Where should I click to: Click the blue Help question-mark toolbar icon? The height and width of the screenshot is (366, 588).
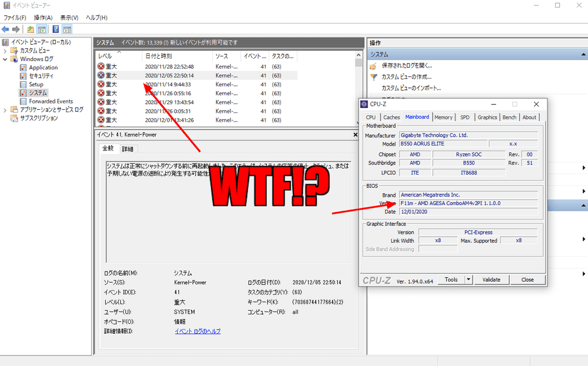click(55, 29)
